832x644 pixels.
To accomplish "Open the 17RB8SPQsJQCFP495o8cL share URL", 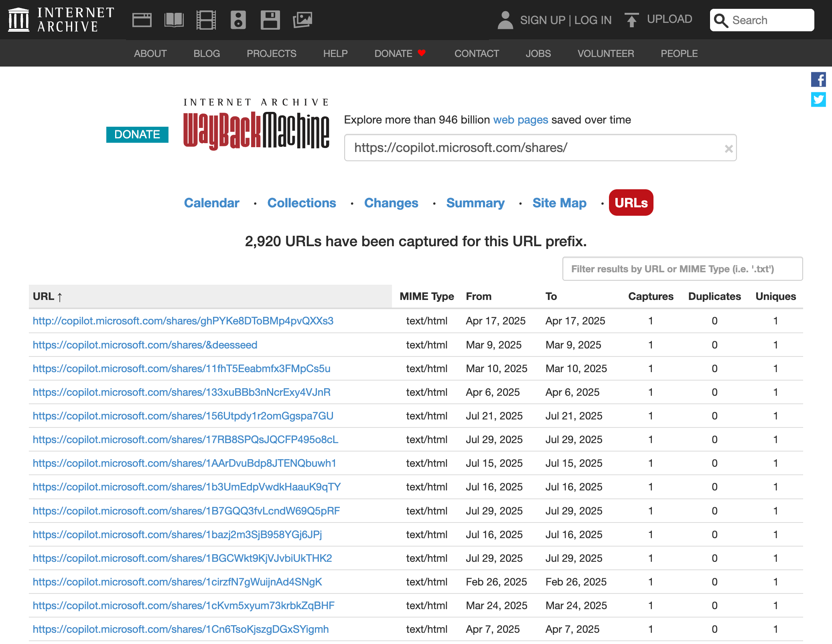I will [x=185, y=439].
